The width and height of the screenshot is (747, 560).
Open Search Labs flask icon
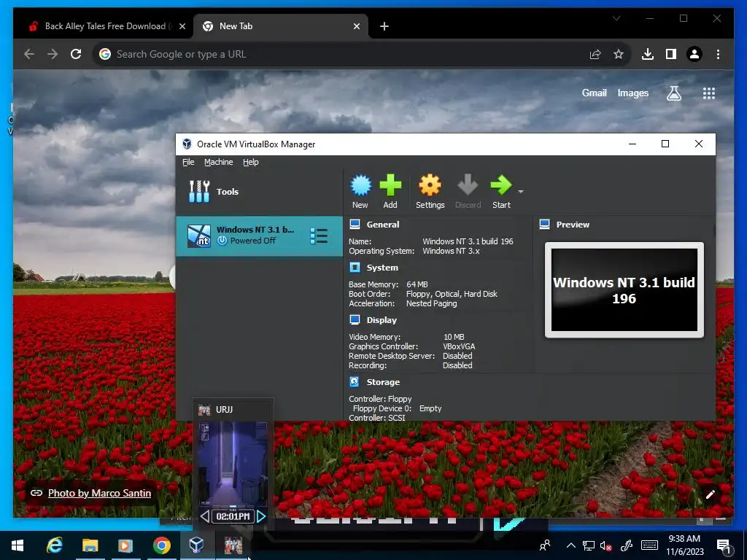(673, 93)
